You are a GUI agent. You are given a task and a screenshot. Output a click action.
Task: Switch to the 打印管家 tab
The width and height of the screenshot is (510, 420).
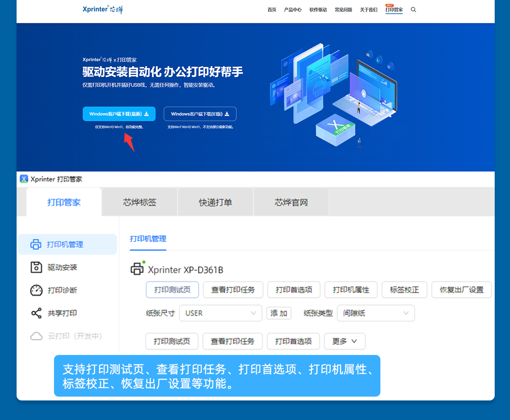click(64, 202)
